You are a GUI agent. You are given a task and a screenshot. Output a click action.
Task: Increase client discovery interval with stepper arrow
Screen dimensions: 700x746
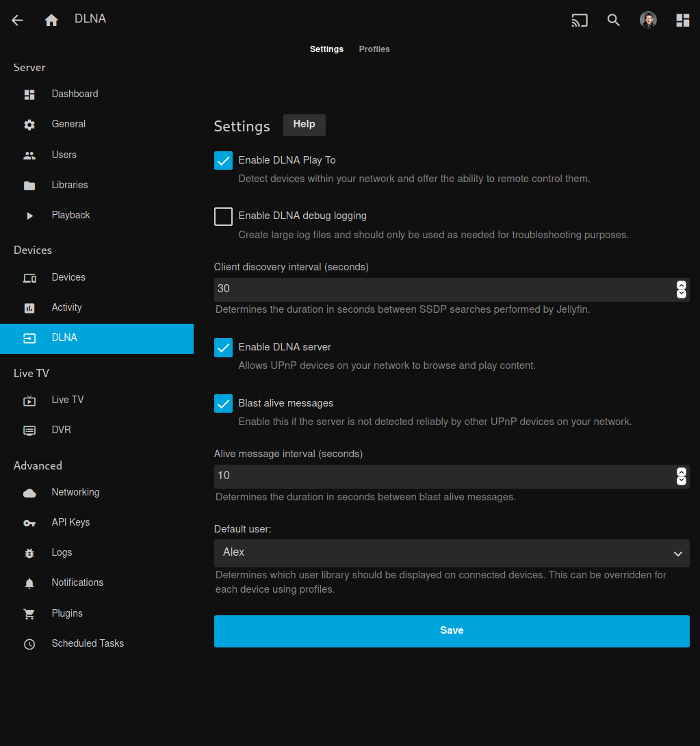click(x=681, y=285)
